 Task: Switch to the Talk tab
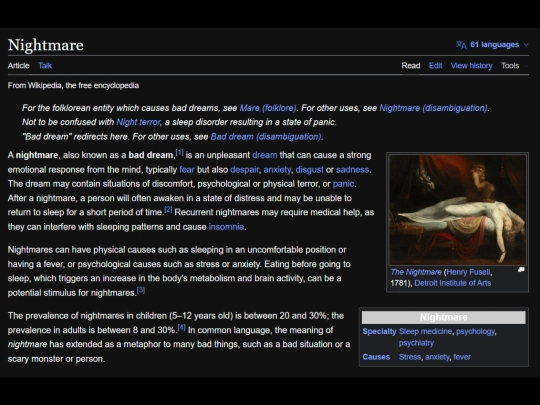(45, 66)
